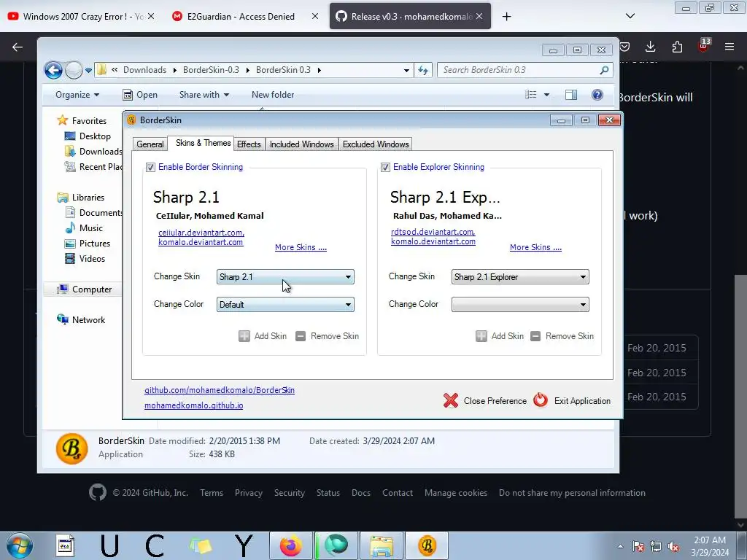Open ceiiular.deviantart.com link
This screenshot has height=560, width=747.
coord(201,233)
